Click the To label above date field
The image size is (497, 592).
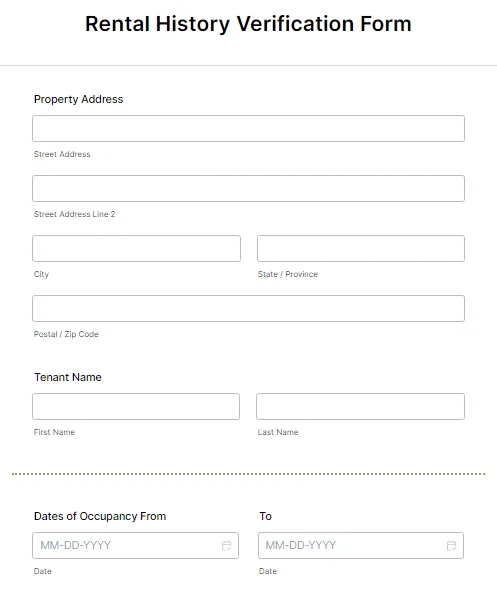265,516
